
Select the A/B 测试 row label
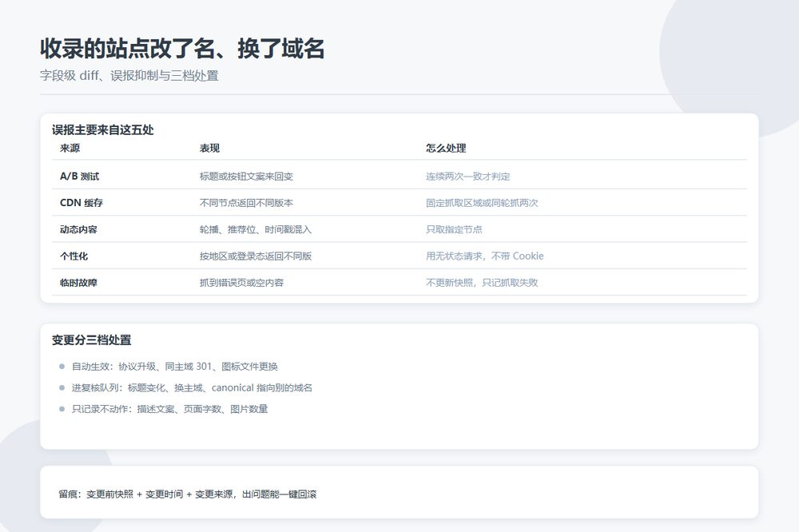(79, 177)
